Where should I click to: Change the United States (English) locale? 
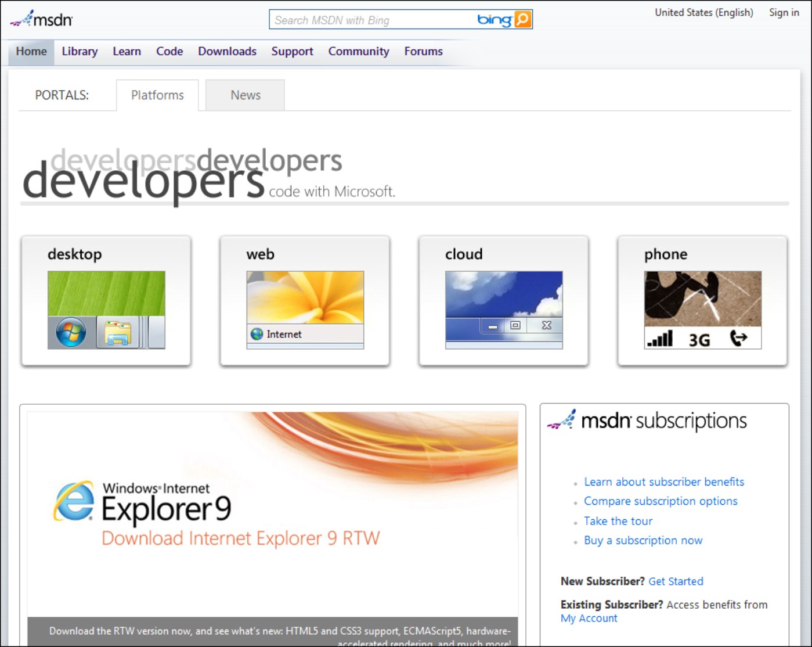tap(704, 12)
